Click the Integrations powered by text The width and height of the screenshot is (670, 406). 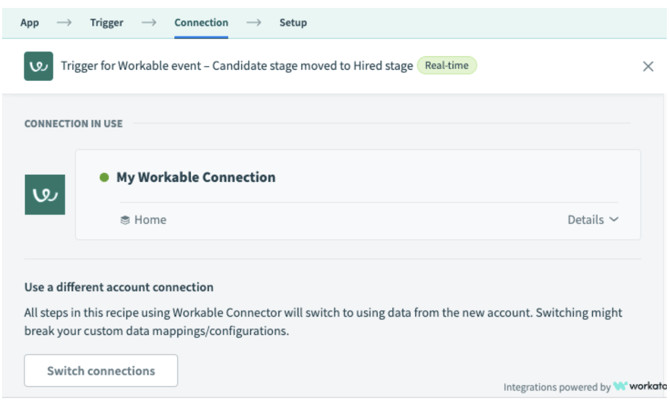click(557, 387)
